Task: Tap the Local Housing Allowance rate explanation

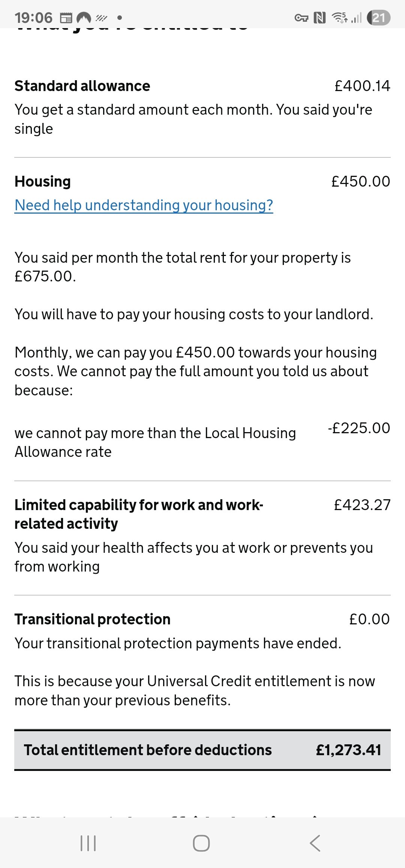Action: [155, 442]
